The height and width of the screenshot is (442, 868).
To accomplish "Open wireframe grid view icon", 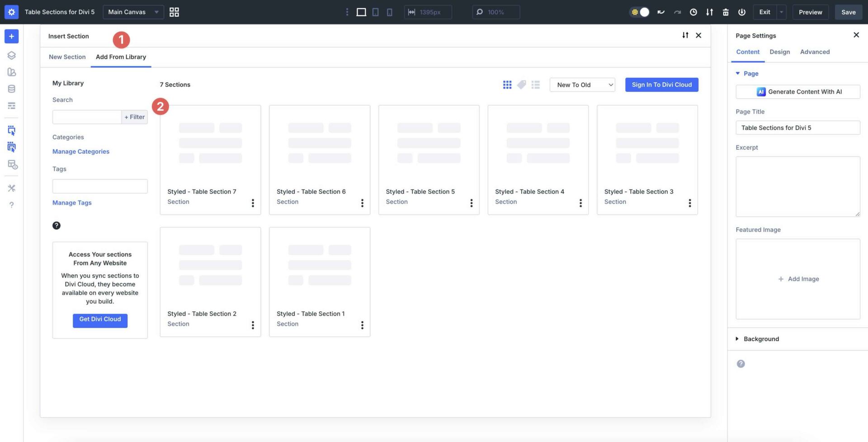I will tap(174, 12).
